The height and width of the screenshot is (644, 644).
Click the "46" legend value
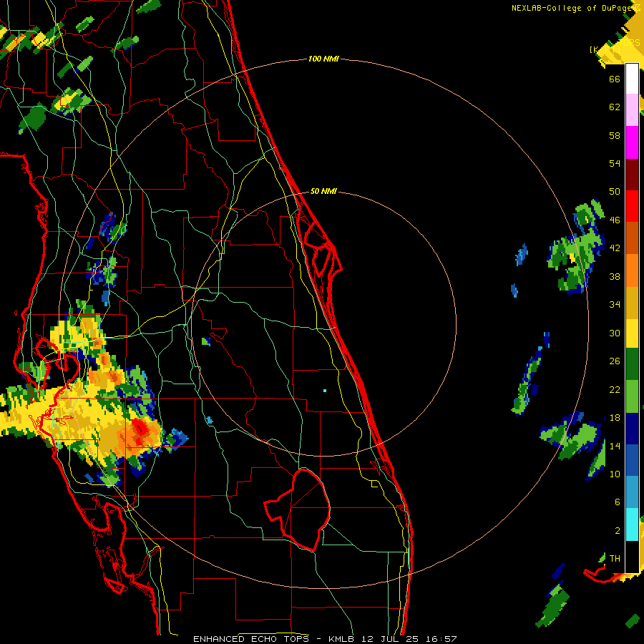point(615,220)
